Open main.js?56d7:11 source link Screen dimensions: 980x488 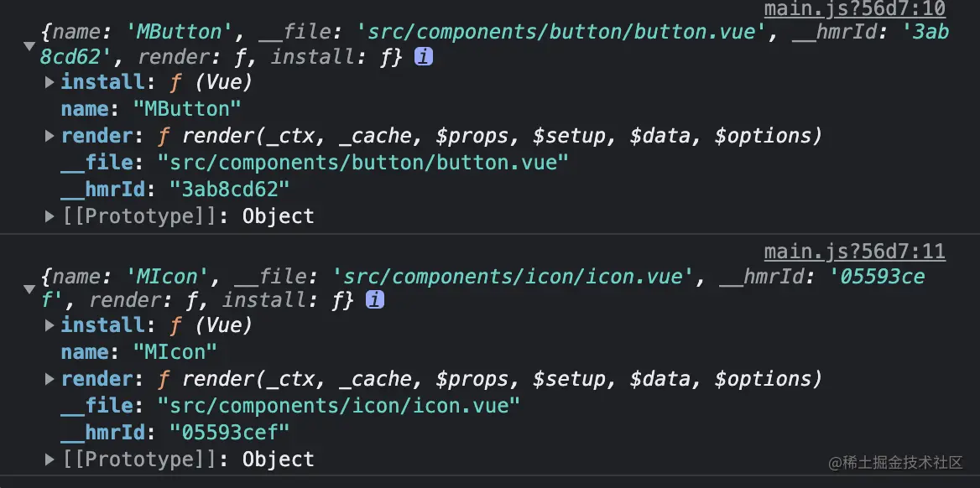854,252
